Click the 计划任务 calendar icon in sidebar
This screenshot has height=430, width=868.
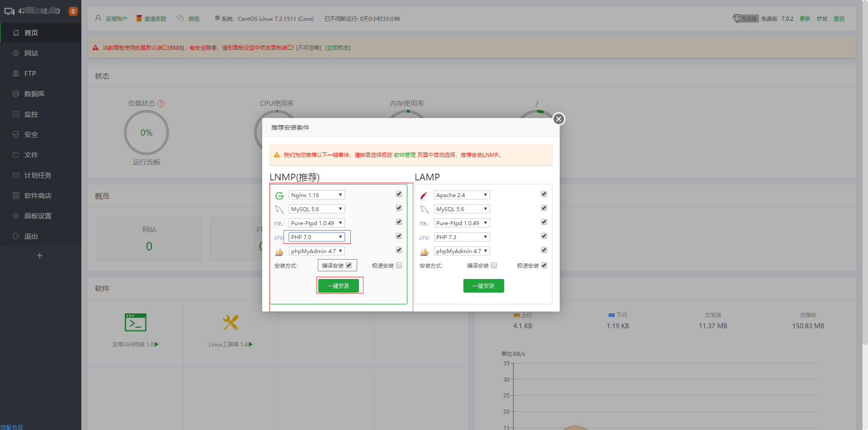16,175
